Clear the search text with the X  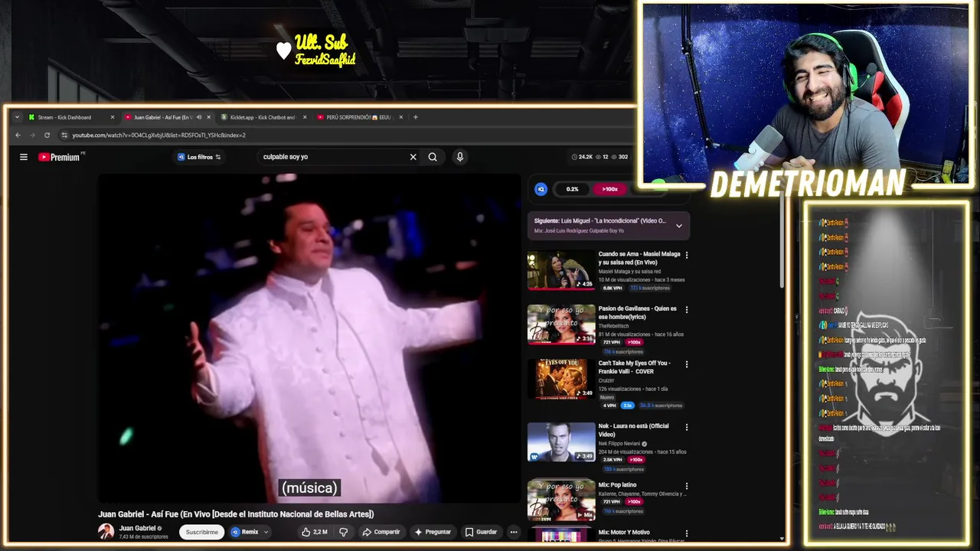pyautogui.click(x=413, y=157)
